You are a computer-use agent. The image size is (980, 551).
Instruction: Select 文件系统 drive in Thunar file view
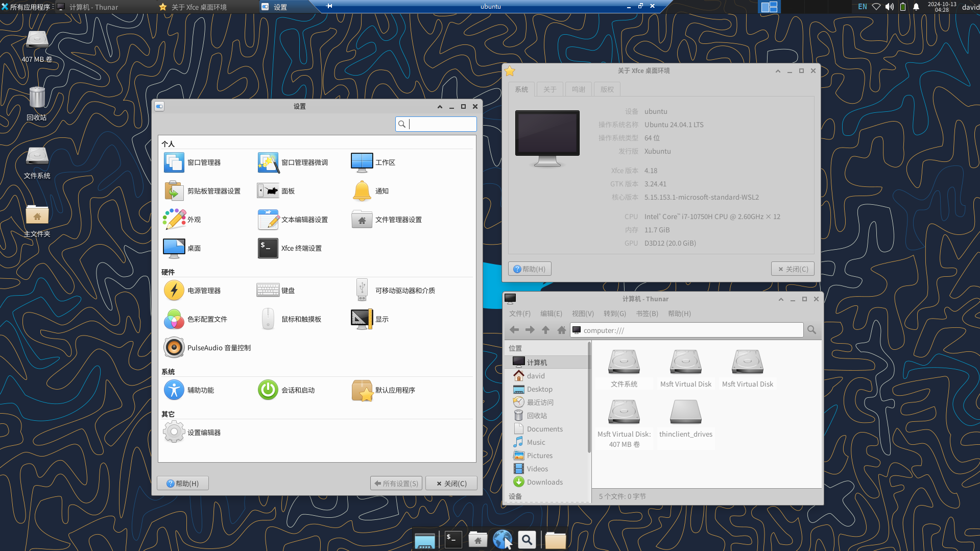click(624, 368)
